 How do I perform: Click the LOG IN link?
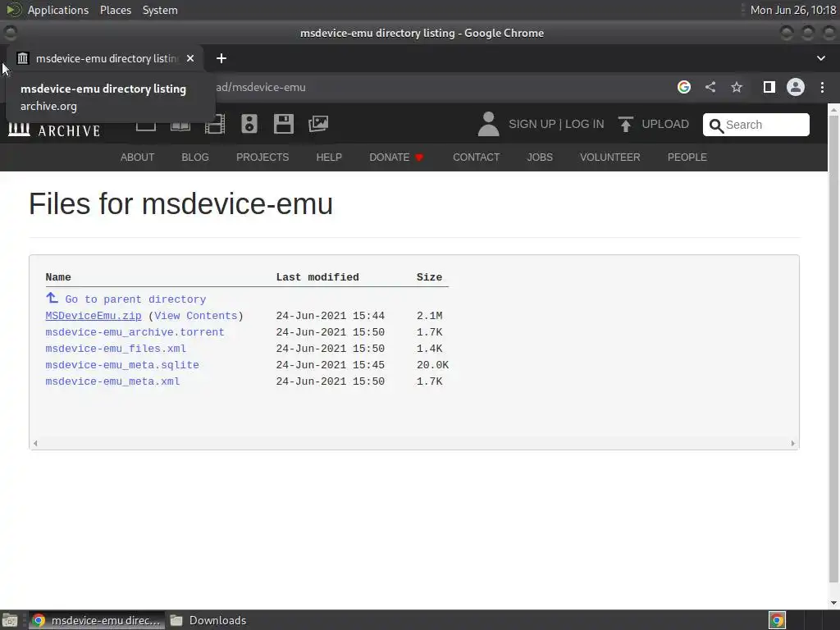pyautogui.click(x=584, y=124)
